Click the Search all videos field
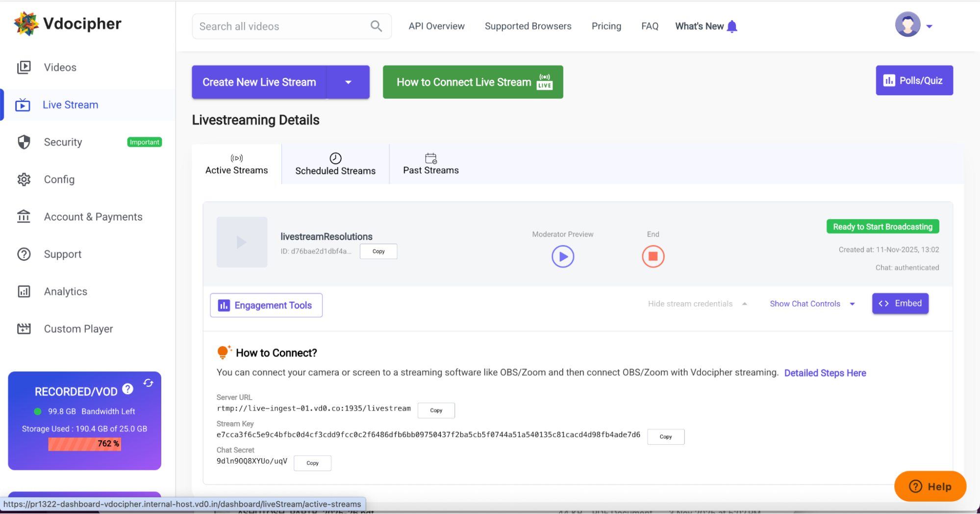980x514 pixels. [282, 26]
